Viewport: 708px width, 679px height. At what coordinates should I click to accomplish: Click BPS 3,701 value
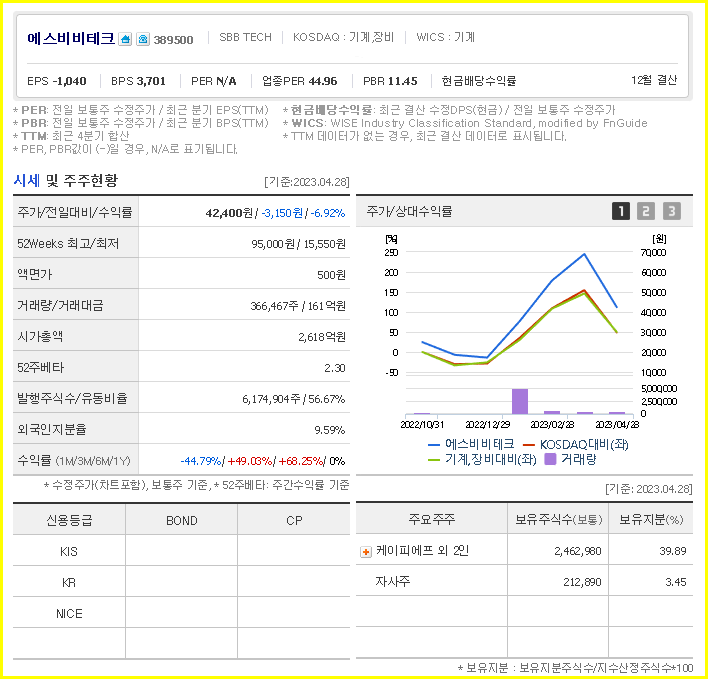(x=138, y=81)
